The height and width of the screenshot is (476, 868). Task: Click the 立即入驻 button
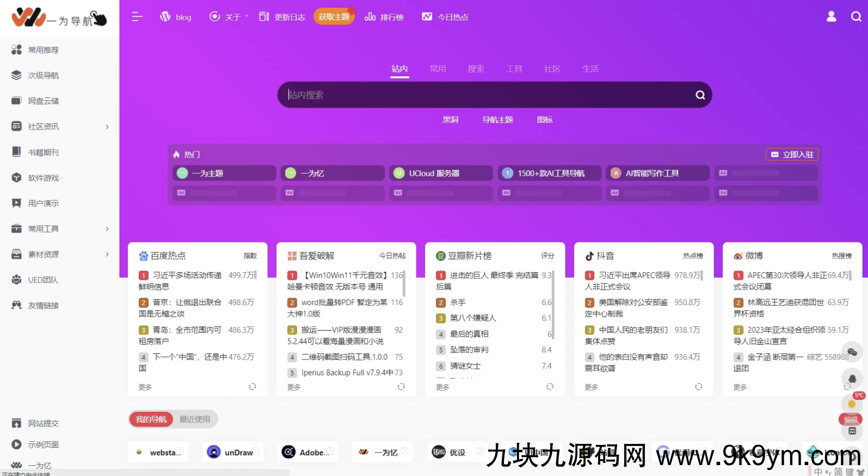click(792, 155)
